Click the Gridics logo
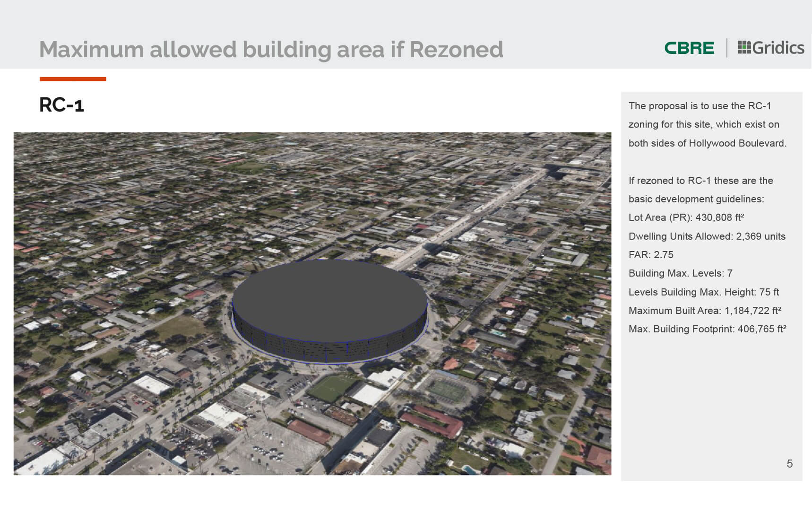 tap(770, 48)
